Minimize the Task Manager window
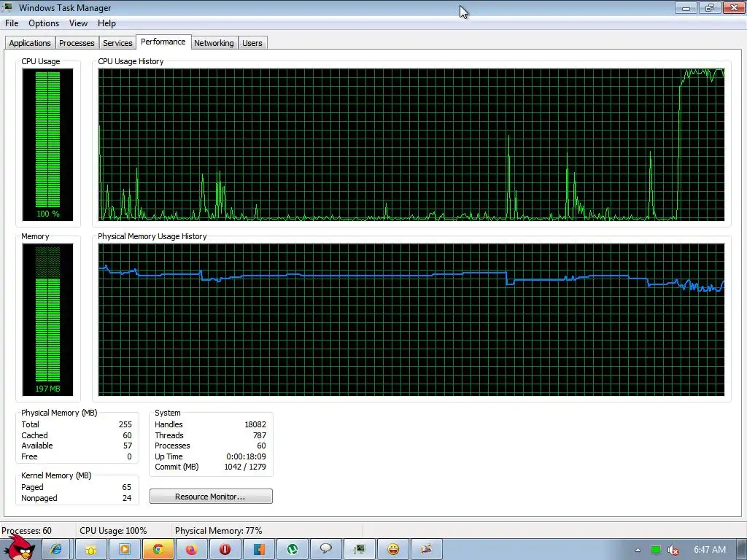Screen dimensions: 747x560 pyautogui.click(x=686, y=7)
